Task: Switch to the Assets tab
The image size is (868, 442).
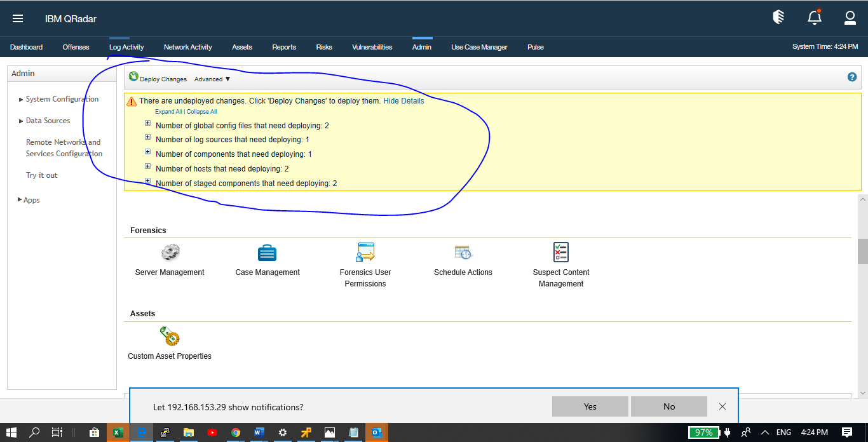Action: (242, 47)
